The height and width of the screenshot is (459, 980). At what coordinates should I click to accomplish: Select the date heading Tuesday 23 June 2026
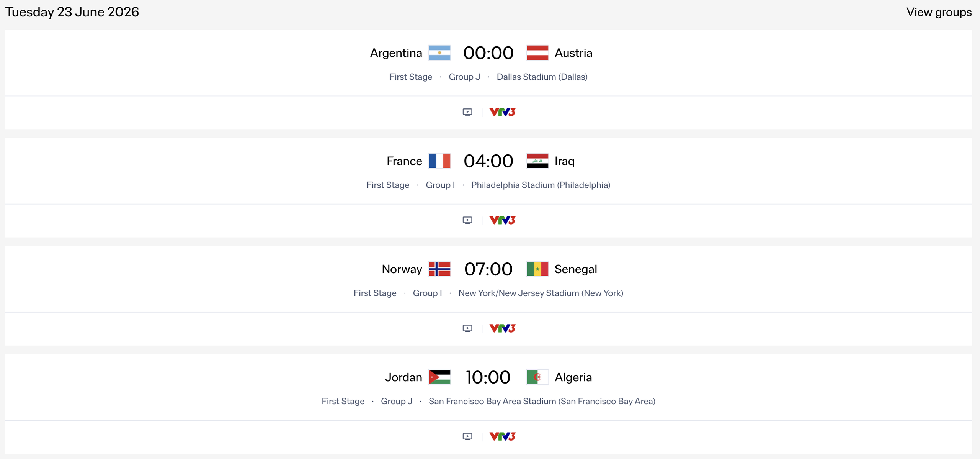(72, 12)
